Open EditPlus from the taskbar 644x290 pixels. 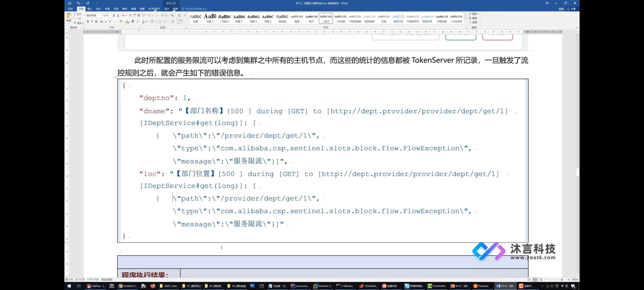(96, 286)
